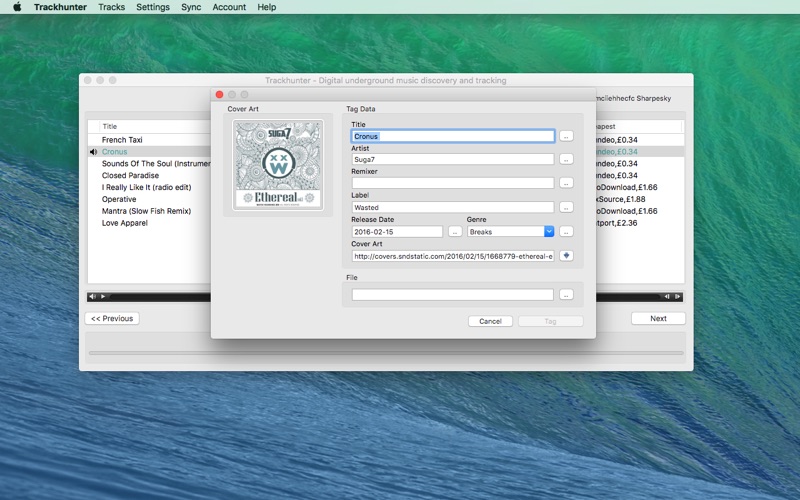Image resolution: width=800 pixels, height=500 pixels.
Task: Focus the Artist field containing Suga7
Action: (453, 159)
